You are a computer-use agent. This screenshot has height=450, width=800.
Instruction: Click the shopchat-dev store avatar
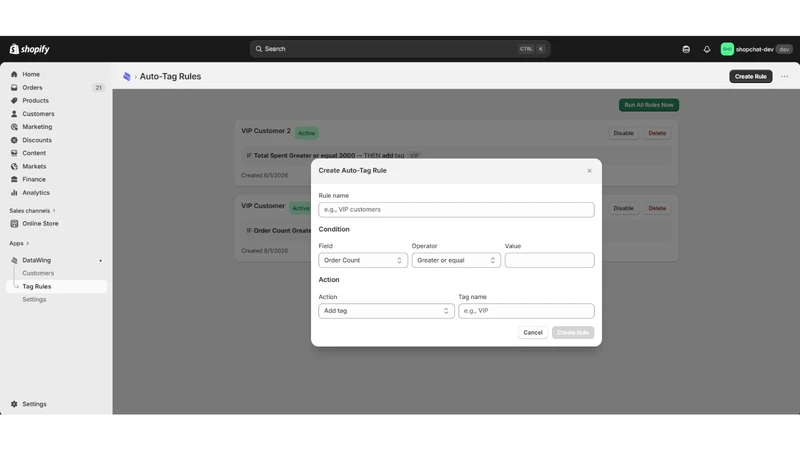(x=727, y=49)
